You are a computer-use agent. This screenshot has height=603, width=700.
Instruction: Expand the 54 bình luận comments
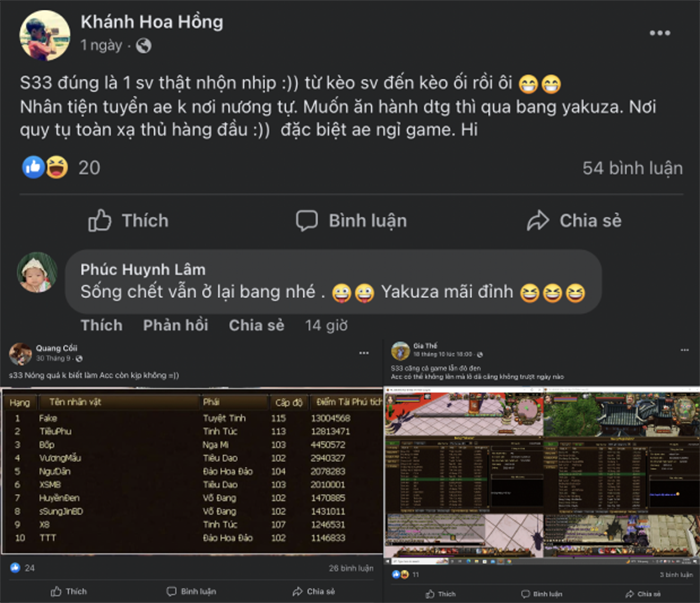pos(632,168)
